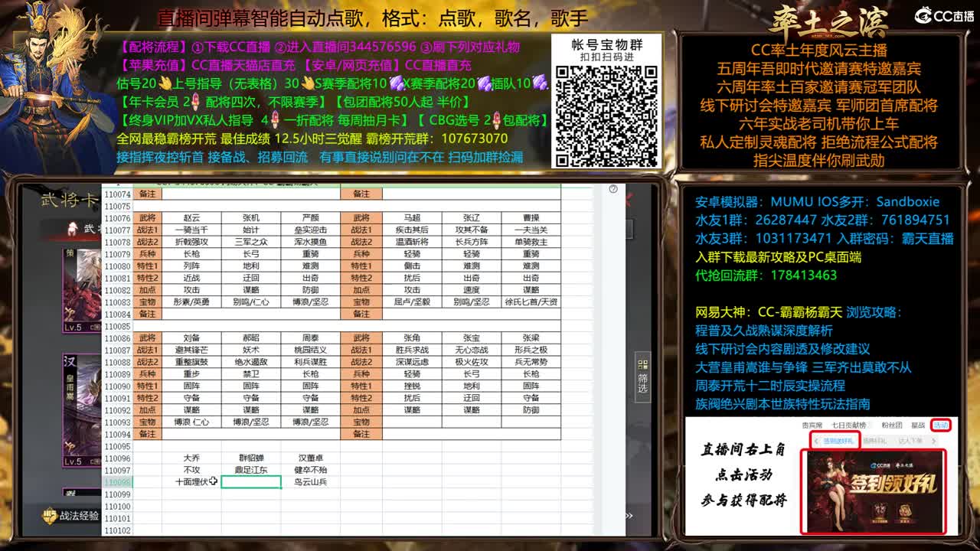This screenshot has width=980, height=551.
Task: Click the 张辽 cell
Action: 471,218
